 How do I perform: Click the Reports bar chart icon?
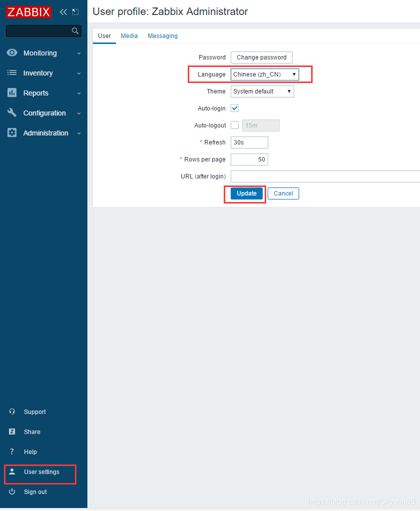coord(12,93)
